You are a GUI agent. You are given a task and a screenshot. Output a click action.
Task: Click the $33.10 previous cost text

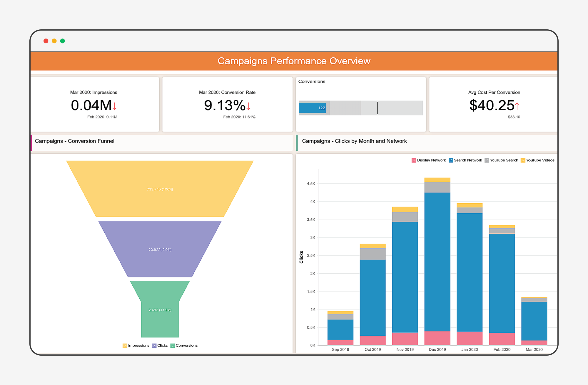tap(514, 117)
